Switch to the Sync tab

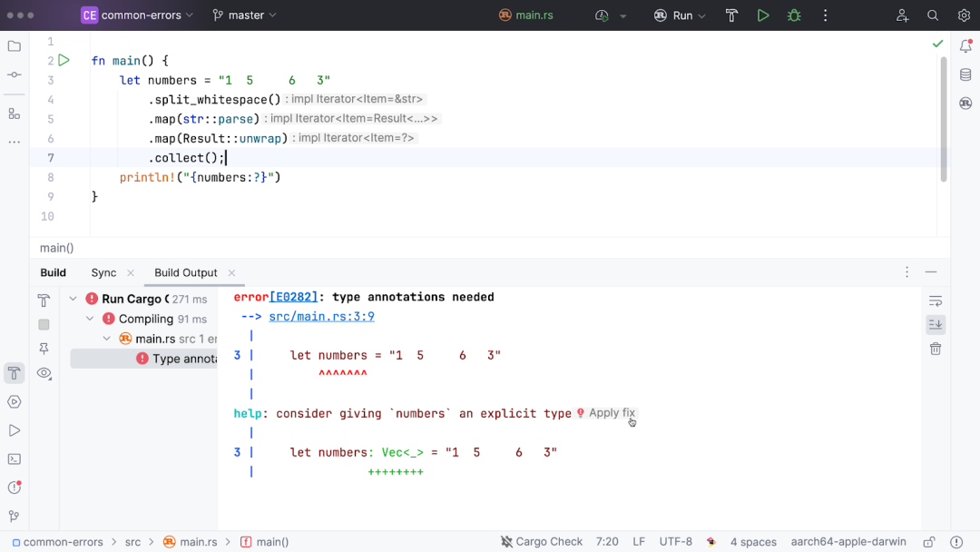103,272
